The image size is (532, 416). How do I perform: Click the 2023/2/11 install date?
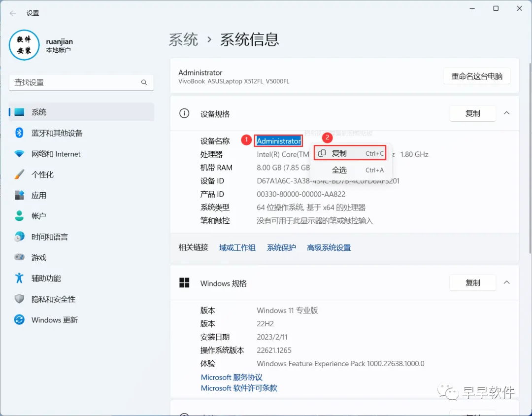point(272,337)
